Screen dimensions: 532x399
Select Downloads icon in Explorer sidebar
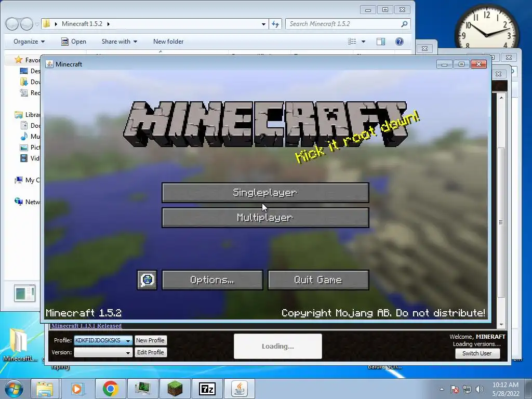(24, 82)
